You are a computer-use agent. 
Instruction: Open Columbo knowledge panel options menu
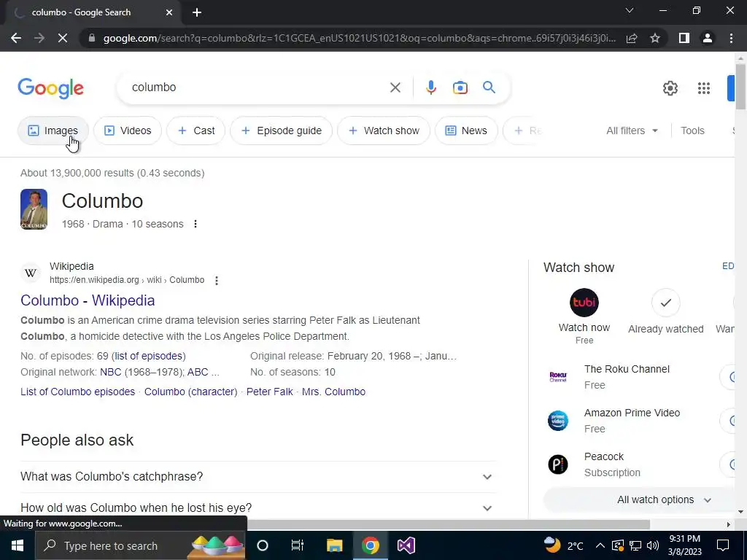pyautogui.click(x=196, y=224)
